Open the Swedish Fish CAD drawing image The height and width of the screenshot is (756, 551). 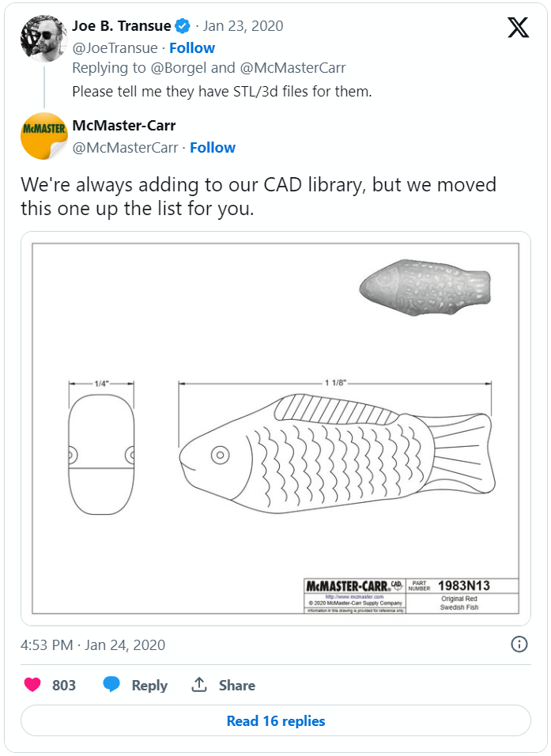[x=276, y=428]
